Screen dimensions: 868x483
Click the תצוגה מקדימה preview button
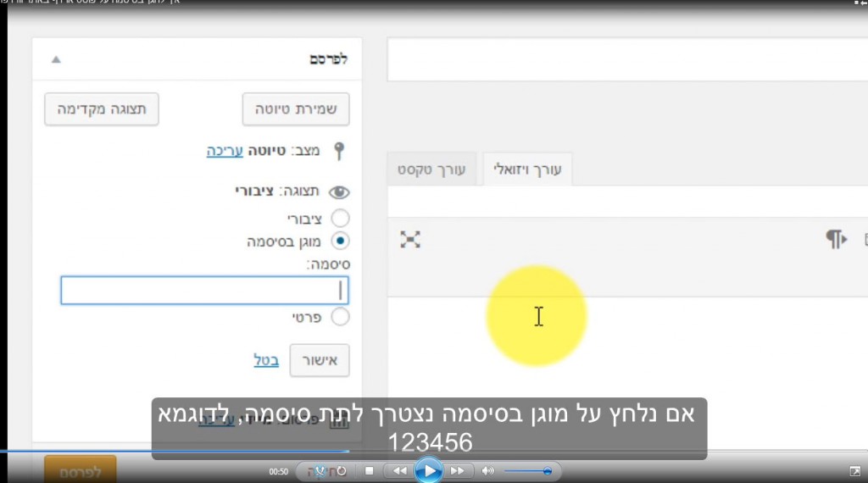pos(102,110)
